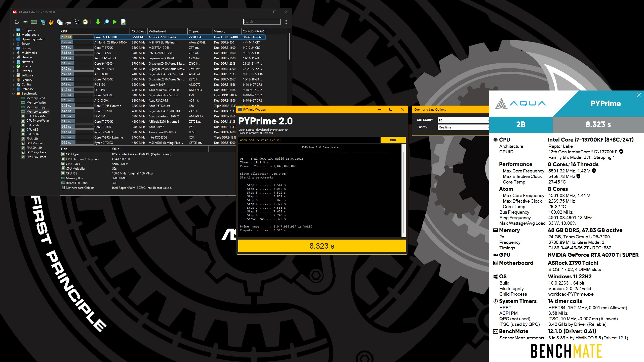The width and height of the screenshot is (644, 362).
Task: Click the network cards toolbar icon
Action: pyautogui.click(x=43, y=22)
